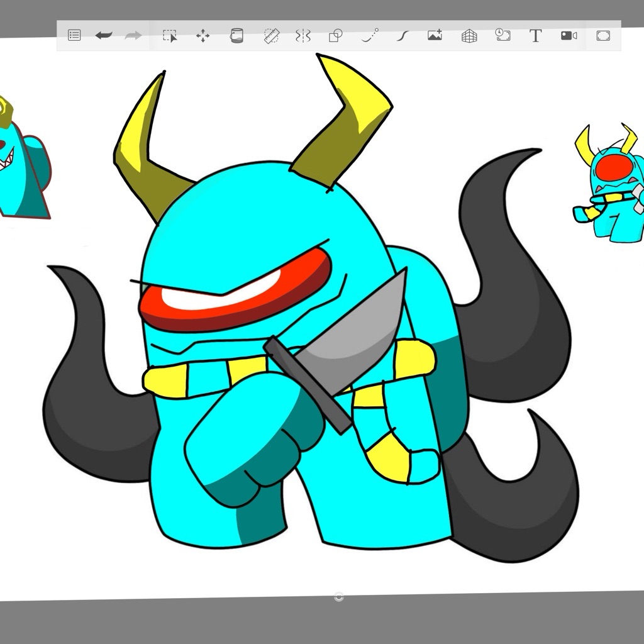Image resolution: width=644 pixels, height=644 pixels.
Task: Toggle the Symmetry tool
Action: click(x=303, y=36)
